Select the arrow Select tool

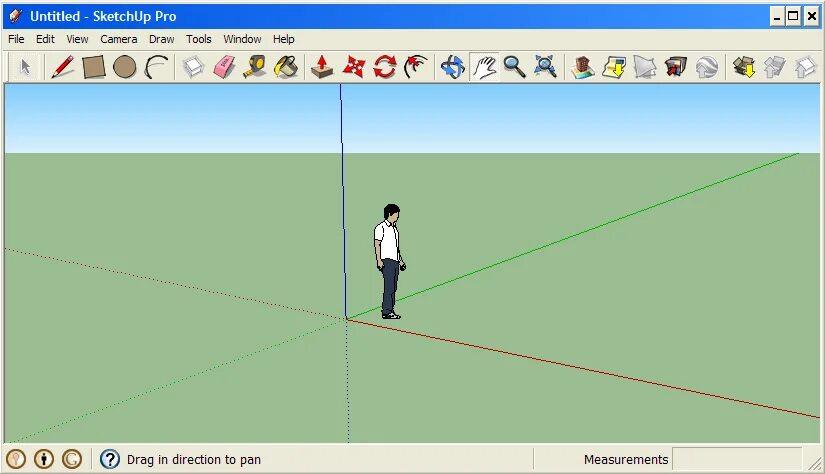tap(24, 67)
